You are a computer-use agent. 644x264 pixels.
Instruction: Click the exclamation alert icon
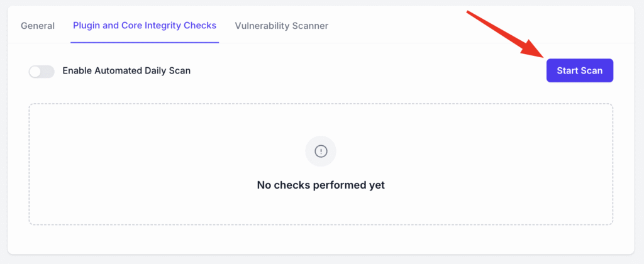[321, 151]
